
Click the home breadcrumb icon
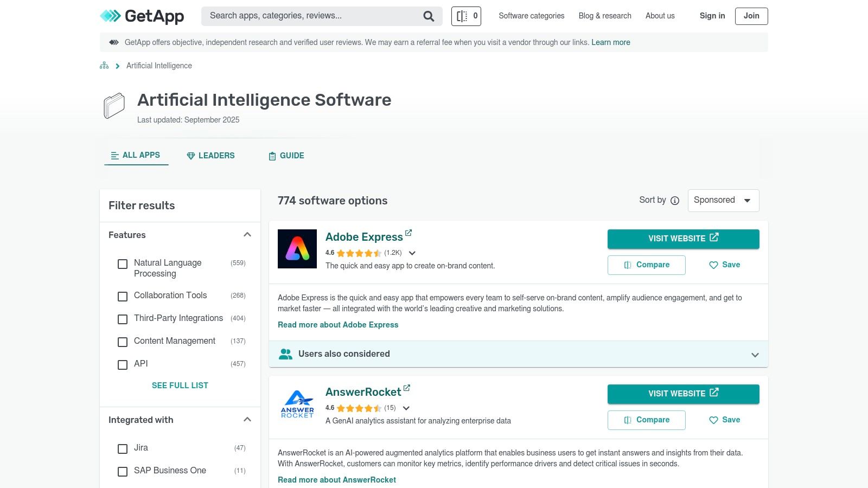click(x=104, y=65)
